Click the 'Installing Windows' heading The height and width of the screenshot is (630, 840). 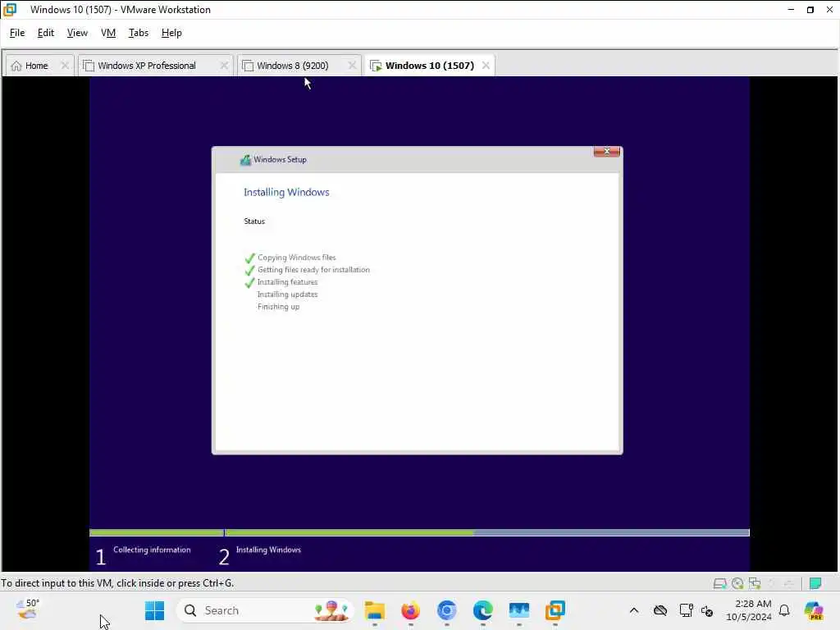click(286, 192)
